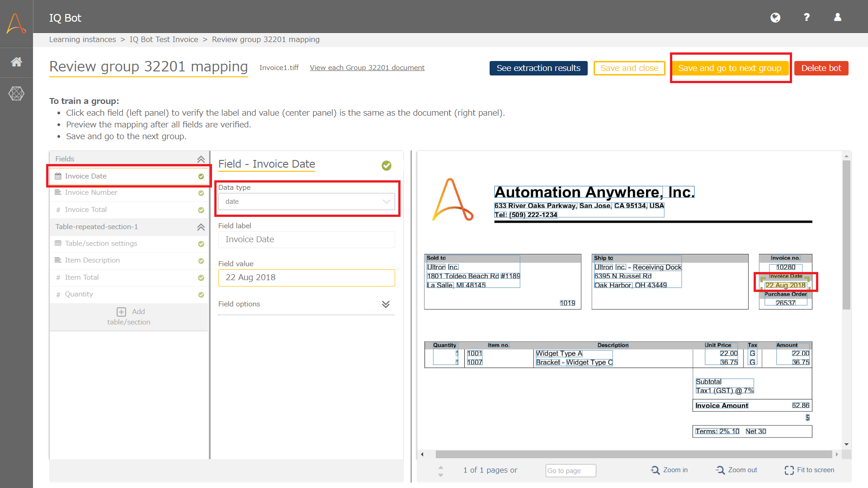868x488 pixels.
Task: Click See extraction results button
Action: [x=538, y=68]
